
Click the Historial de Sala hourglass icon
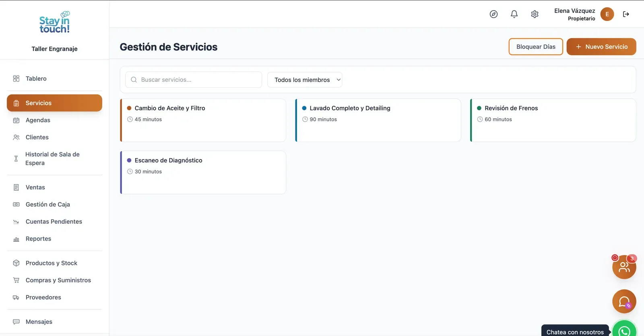(x=16, y=159)
